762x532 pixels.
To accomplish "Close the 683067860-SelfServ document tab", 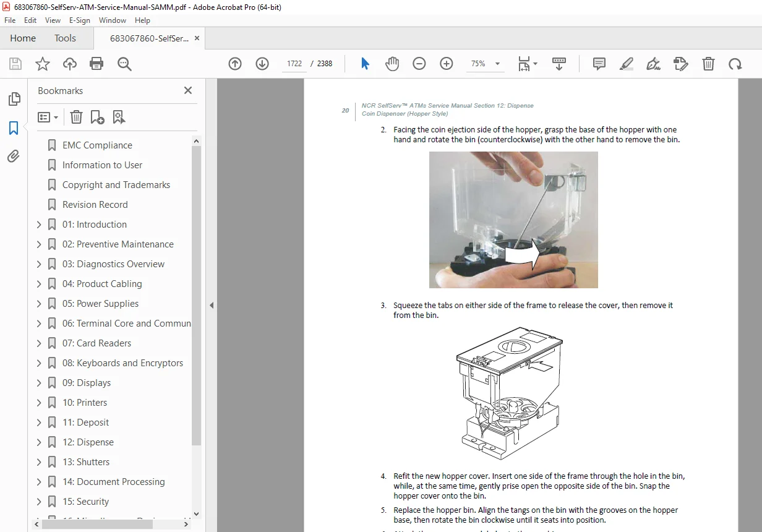I will 197,38.
